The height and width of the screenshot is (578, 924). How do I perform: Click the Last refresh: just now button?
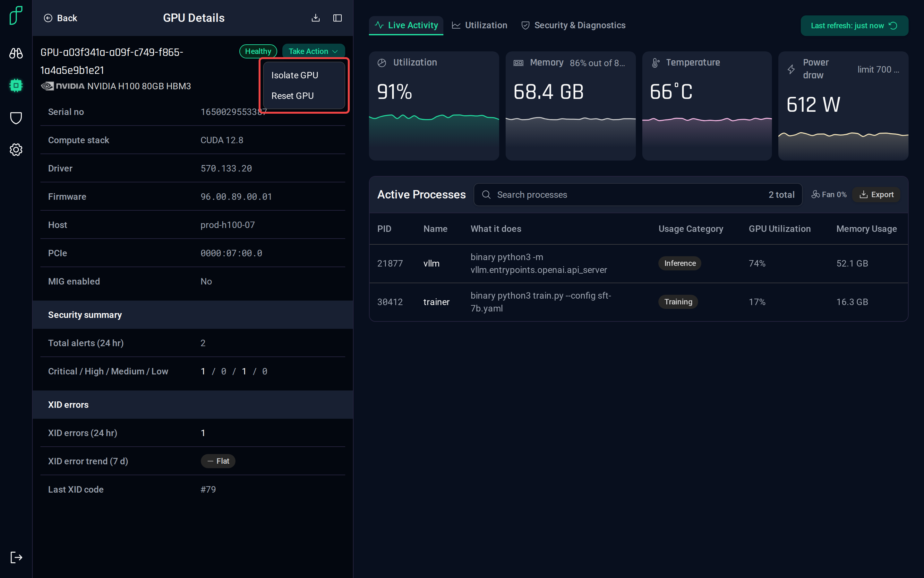(x=854, y=26)
